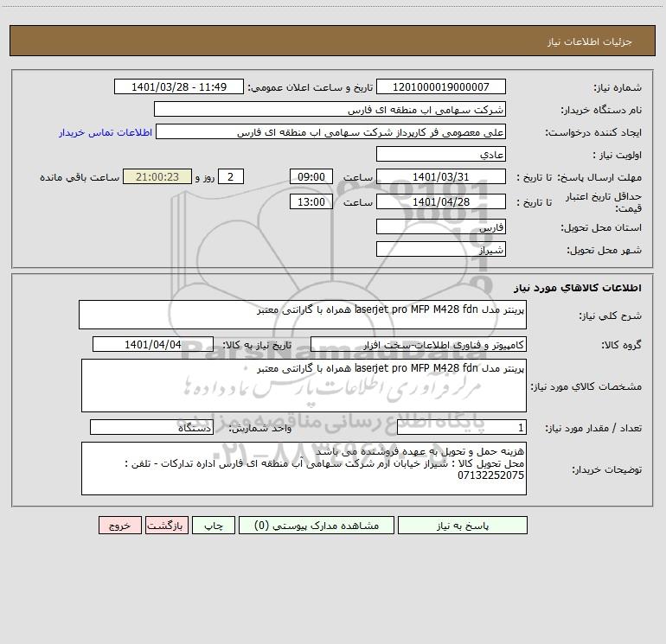Image resolution: width=666 pixels, height=644 pixels.
Task: Click the 'شماره نیاز:' label
Action: [618, 88]
